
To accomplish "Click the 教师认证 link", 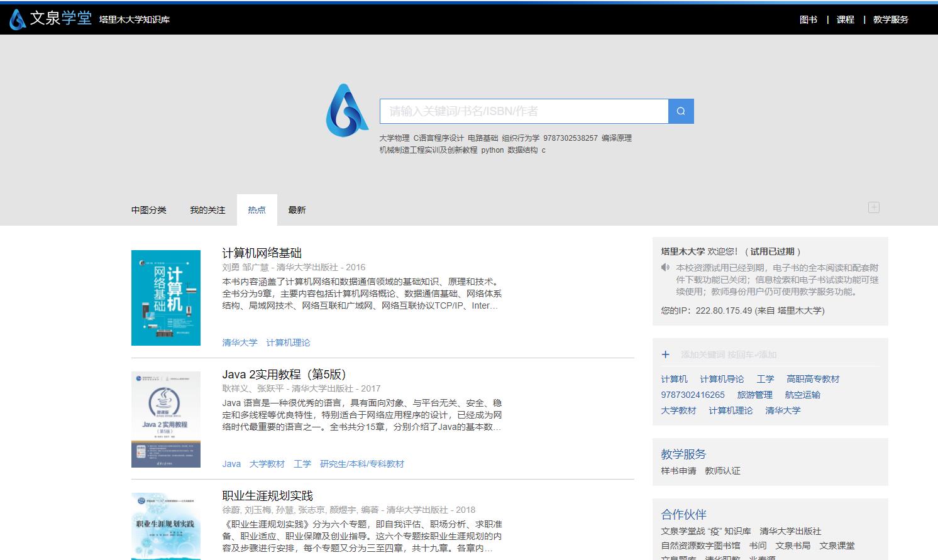I will tap(722, 471).
